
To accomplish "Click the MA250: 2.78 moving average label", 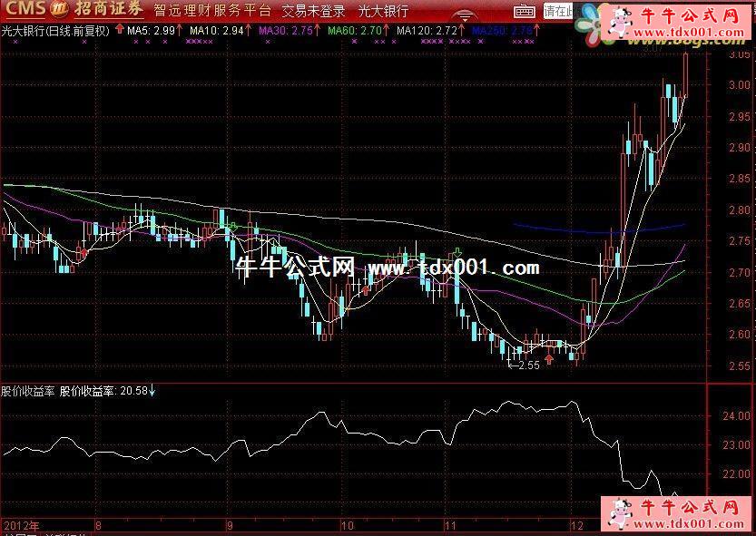I will 502,30.
